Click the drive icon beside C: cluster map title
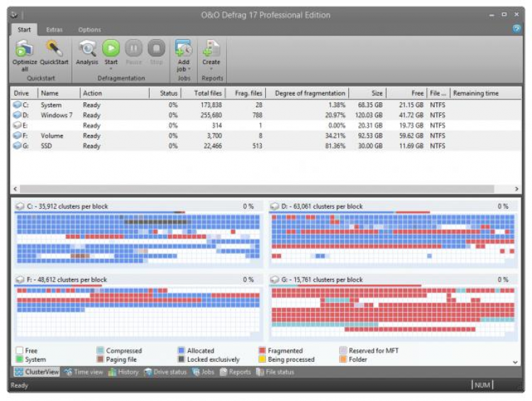The width and height of the screenshot is (532, 401). point(20,206)
